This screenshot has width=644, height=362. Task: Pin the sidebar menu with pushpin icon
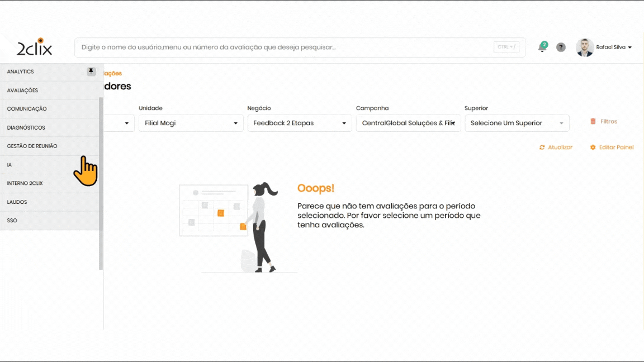[91, 72]
